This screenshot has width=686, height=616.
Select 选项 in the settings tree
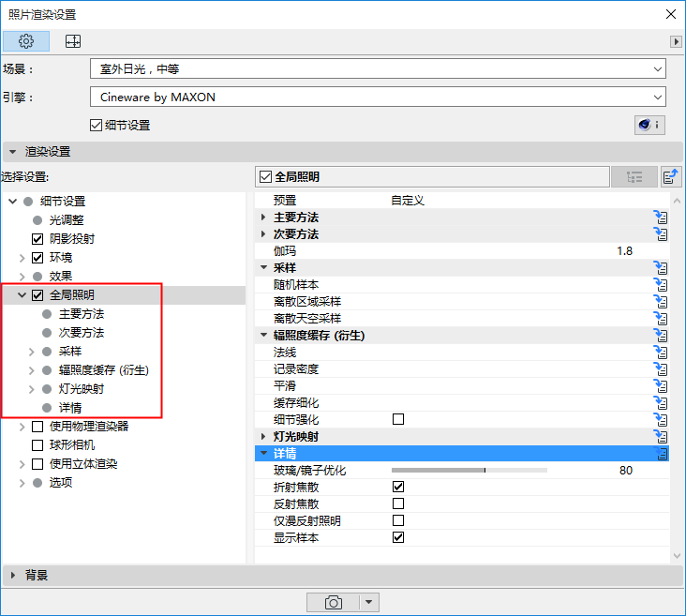(60, 483)
